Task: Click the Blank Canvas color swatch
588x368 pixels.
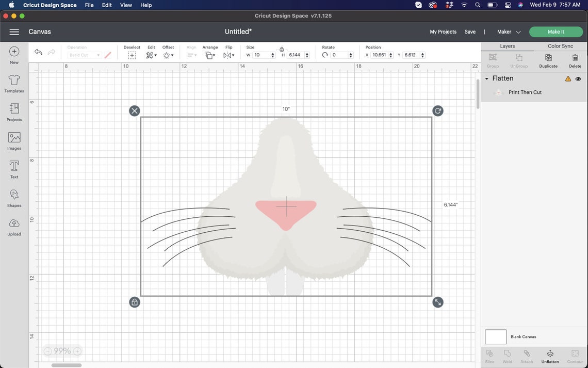Action: (x=495, y=336)
